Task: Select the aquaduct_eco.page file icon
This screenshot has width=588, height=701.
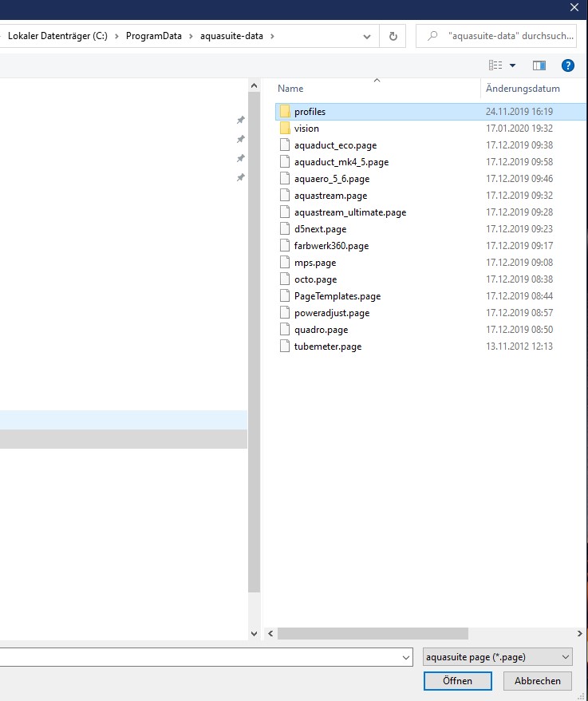Action: pos(285,145)
